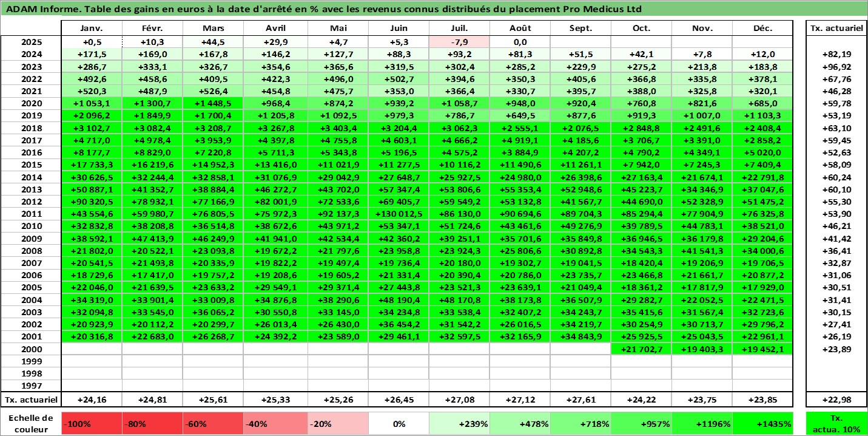
Task: Select the Tx. actuariel header on right
Action: (836, 29)
